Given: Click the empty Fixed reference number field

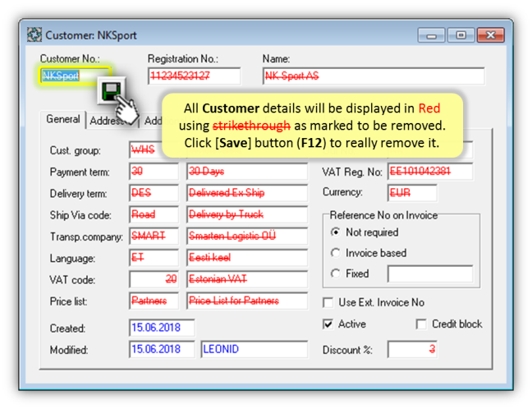Looking at the screenshot, I should click(430, 274).
